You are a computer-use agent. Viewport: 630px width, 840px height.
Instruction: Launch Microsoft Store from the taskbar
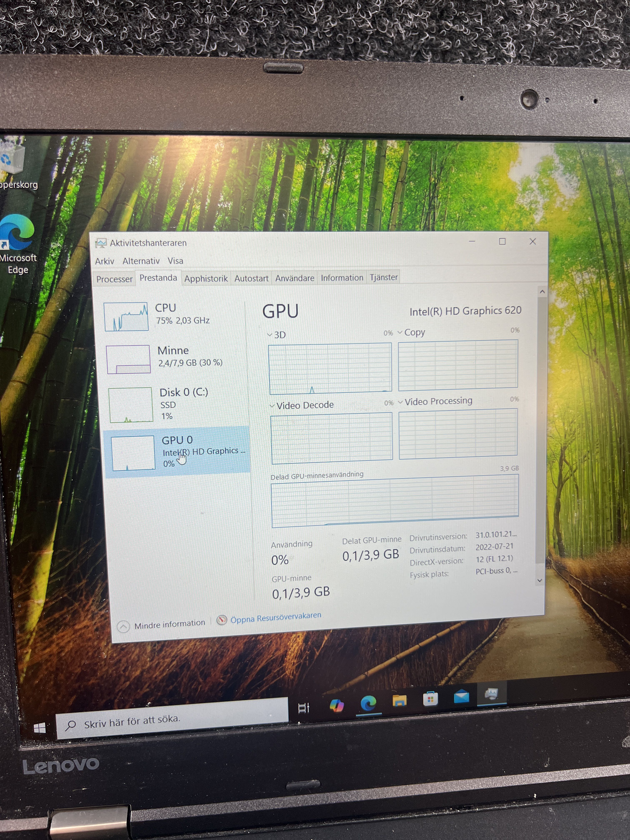pos(430,699)
